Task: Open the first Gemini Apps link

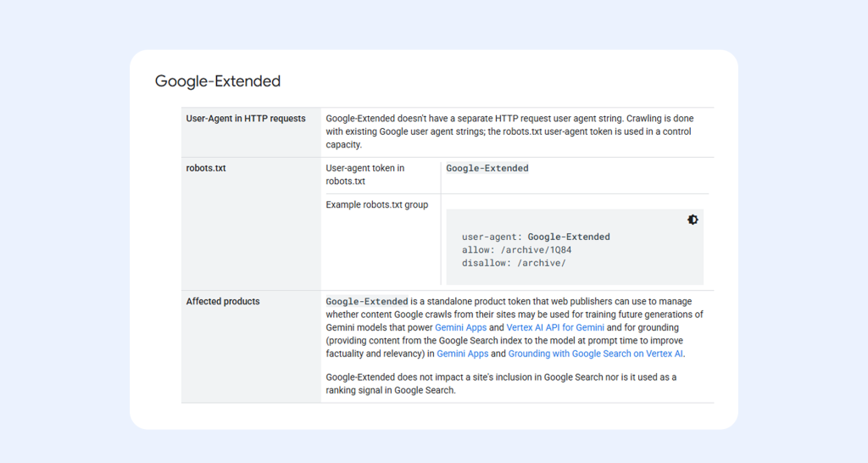Action: point(460,327)
